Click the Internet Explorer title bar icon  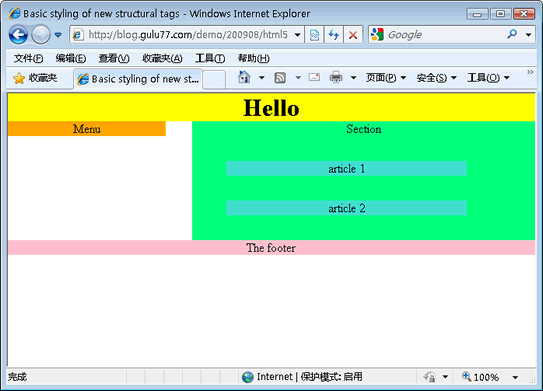[15, 14]
